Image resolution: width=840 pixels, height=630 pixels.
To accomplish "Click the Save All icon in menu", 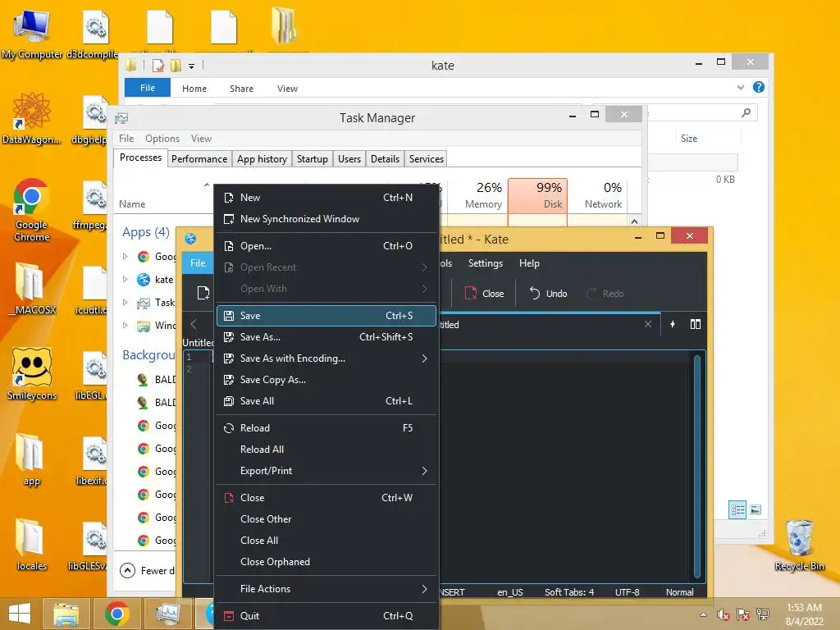I will [229, 401].
